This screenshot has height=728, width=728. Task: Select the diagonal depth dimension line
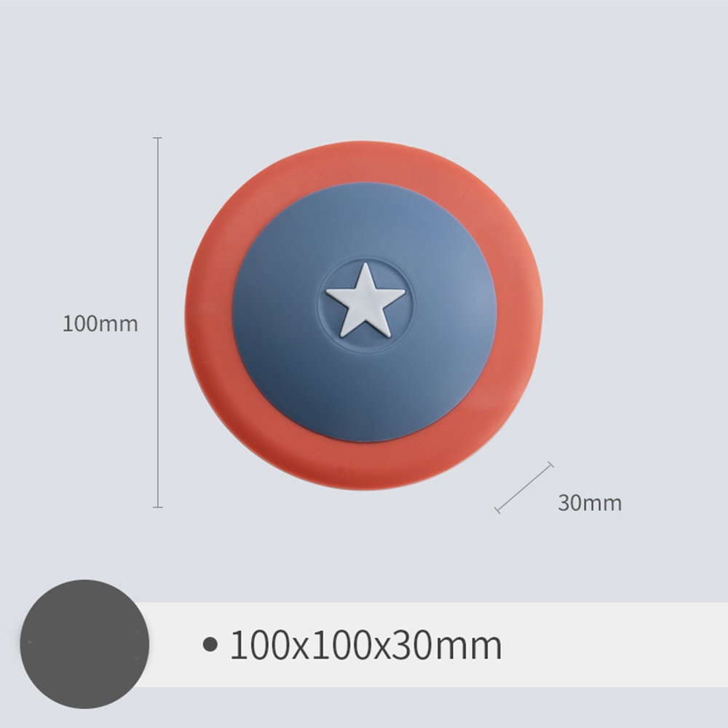coord(524,488)
